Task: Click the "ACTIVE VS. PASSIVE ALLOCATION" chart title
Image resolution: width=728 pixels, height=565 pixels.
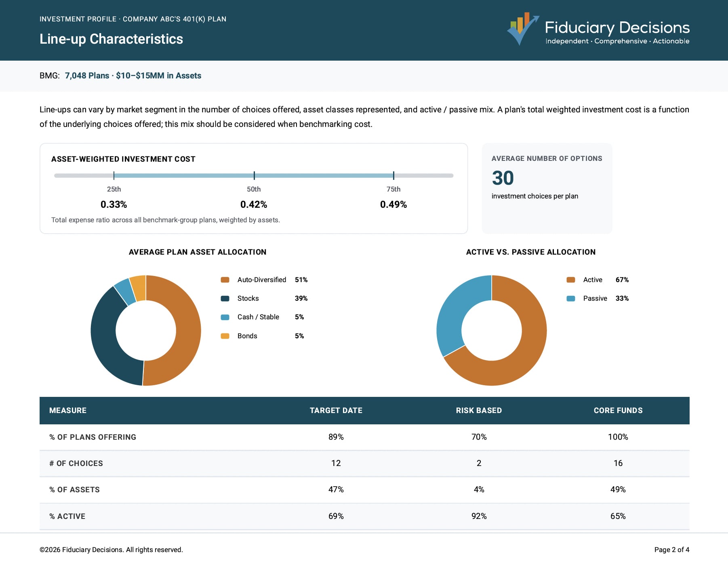Action: click(x=531, y=252)
